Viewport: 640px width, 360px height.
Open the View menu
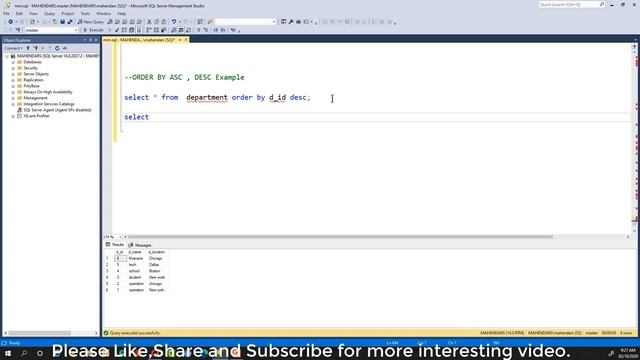tap(33, 13)
